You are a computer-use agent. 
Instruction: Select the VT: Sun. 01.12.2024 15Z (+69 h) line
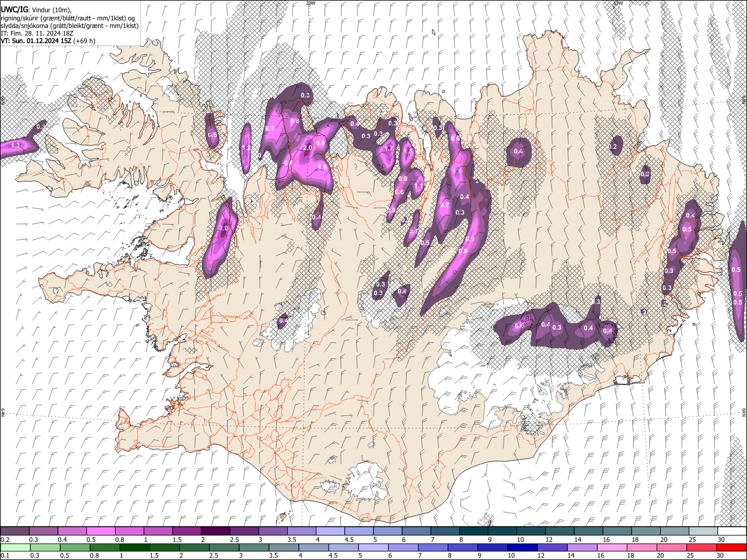[48, 41]
